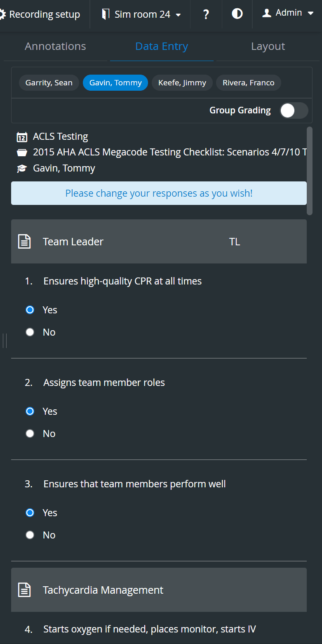Viewport: 322px width, 644px height.
Task: Switch to the Layout tab
Action: 268,46
